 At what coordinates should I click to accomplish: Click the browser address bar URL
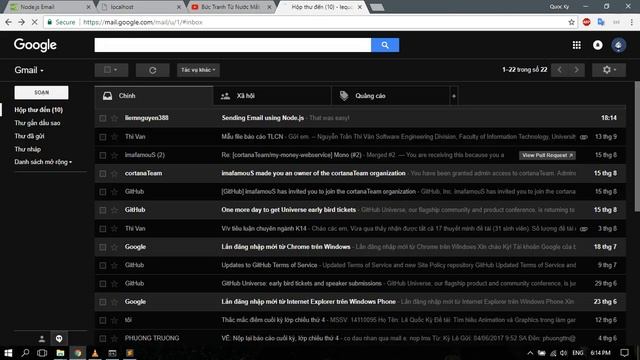pyautogui.click(x=143, y=22)
